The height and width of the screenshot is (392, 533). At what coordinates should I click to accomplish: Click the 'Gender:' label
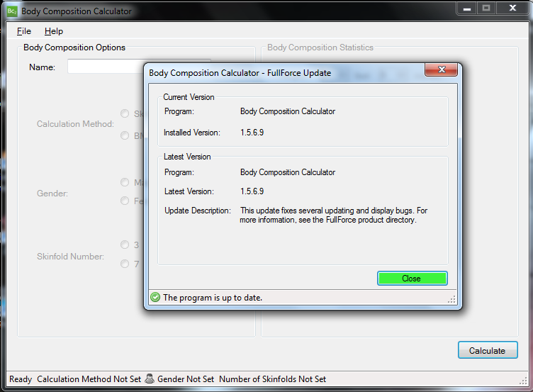point(52,194)
